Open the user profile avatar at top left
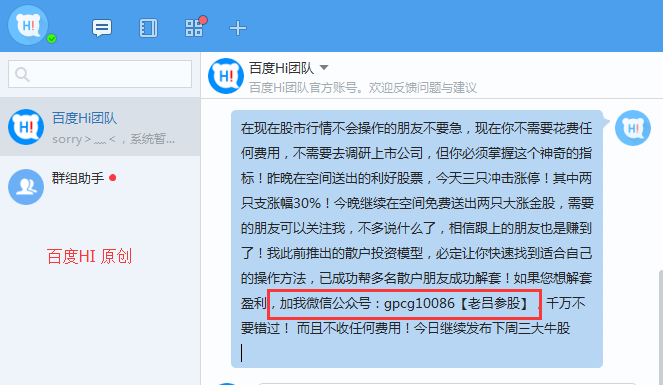This screenshot has height=385, width=663. pyautogui.click(x=28, y=25)
